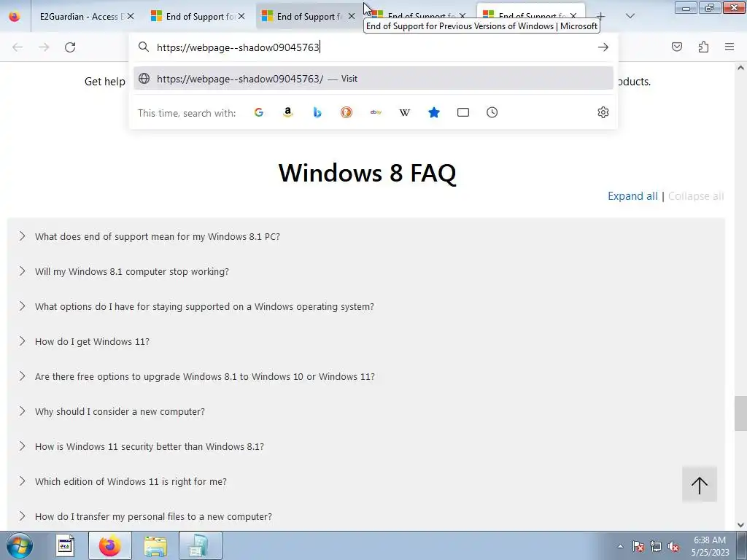Search in History clock icon
The width and height of the screenshot is (747, 560).
492,112
